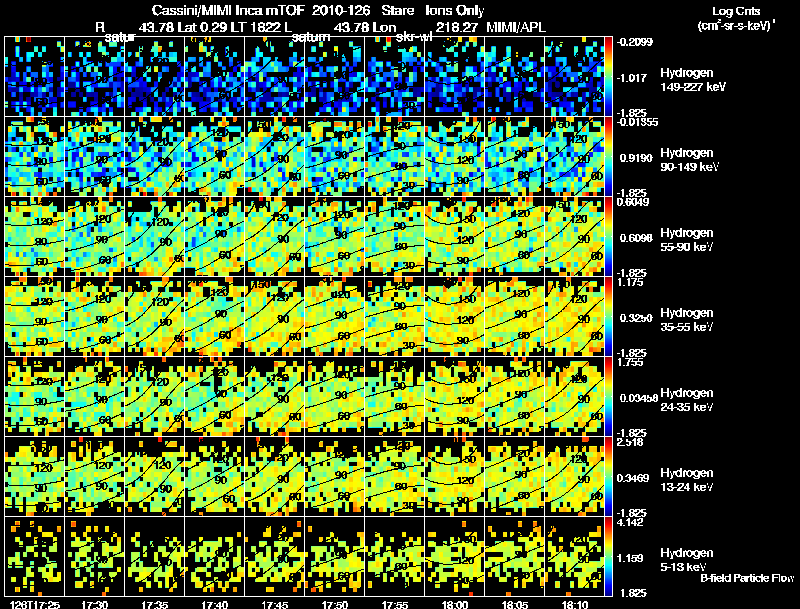The image size is (800, 609).
Task: Click the color scale value 0.03458
Action: point(638,398)
